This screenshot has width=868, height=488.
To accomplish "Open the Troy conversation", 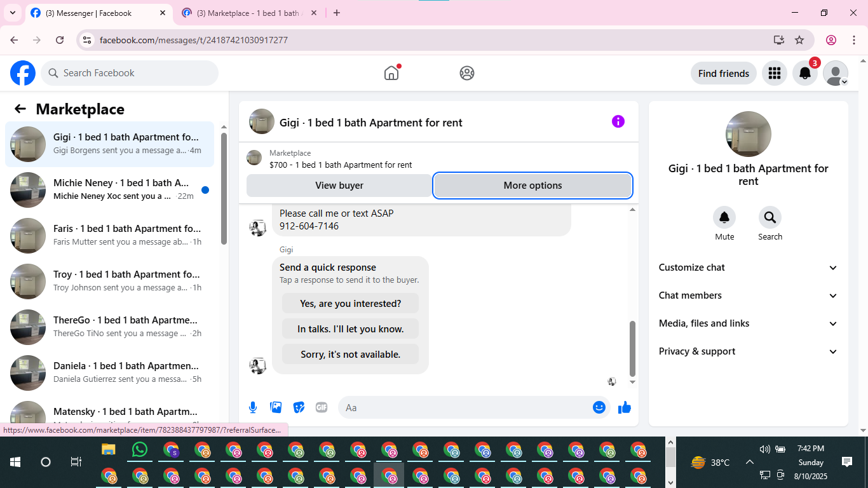I will 109,281.
